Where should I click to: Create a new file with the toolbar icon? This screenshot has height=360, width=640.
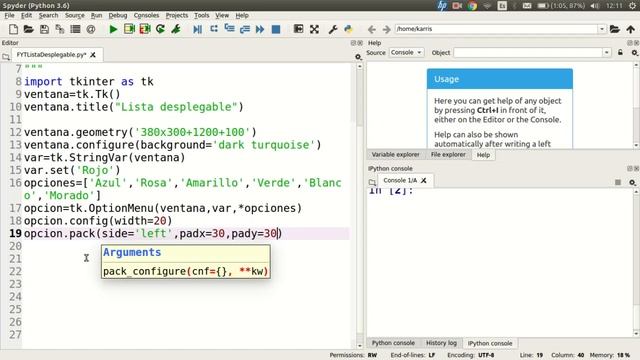pos(13,29)
